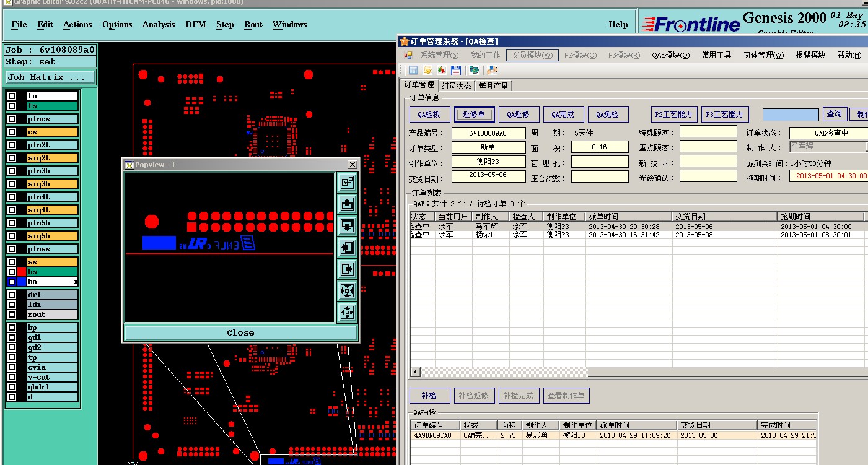Screen dimensions: 868x465
Task: Click the QA完成 button
Action: pos(563,115)
